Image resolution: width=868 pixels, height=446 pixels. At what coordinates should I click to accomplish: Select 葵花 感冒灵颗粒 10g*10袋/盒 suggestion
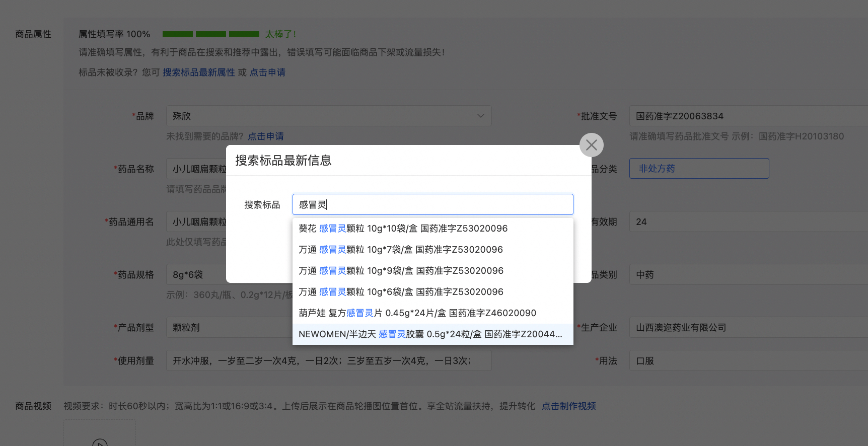[432, 229]
